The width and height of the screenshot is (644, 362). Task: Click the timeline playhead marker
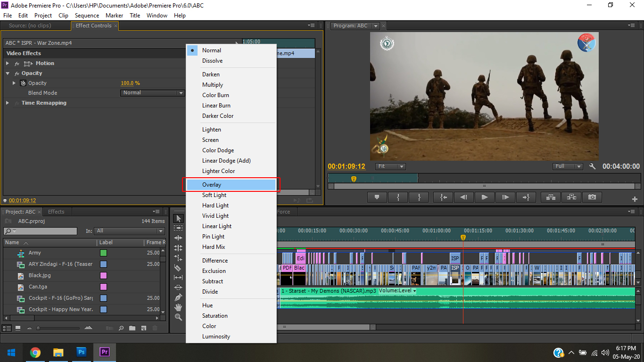click(x=463, y=238)
